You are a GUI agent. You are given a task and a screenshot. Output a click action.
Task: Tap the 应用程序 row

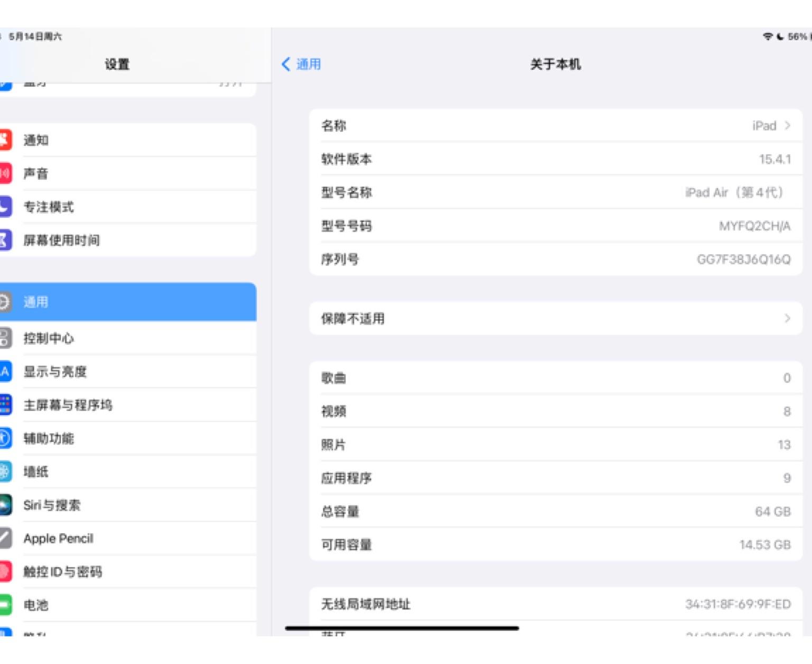pyautogui.click(x=556, y=478)
